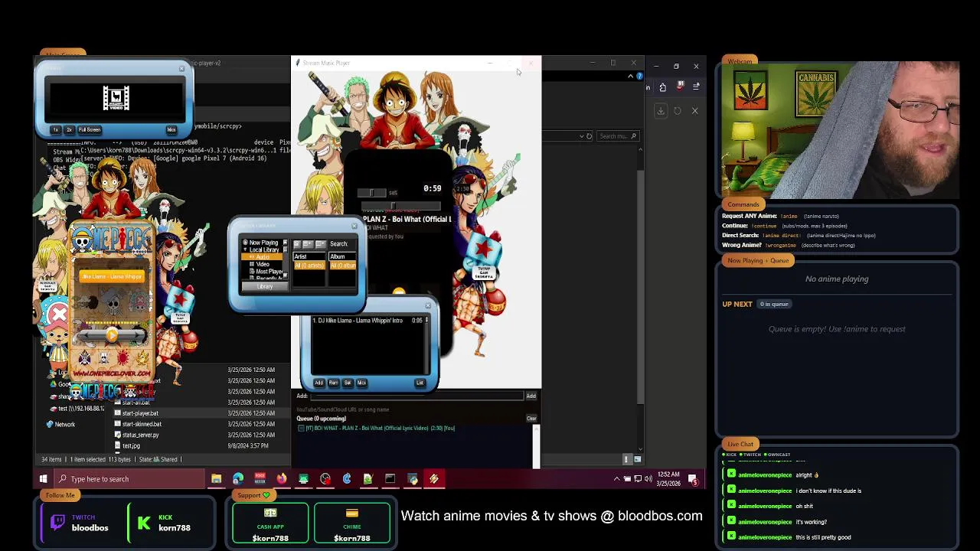
Task: Open Network in File Explorer sidebar
Action: [x=60, y=425]
